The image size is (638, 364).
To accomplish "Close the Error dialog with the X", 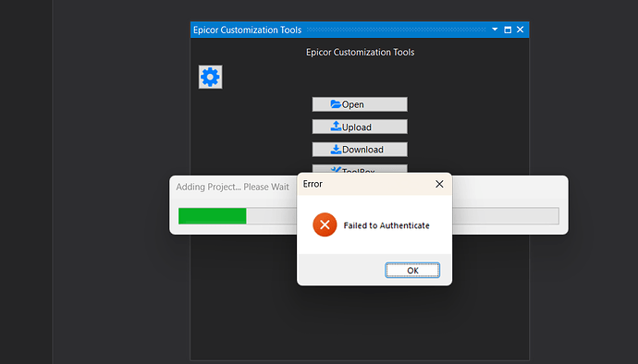I will tap(439, 184).
